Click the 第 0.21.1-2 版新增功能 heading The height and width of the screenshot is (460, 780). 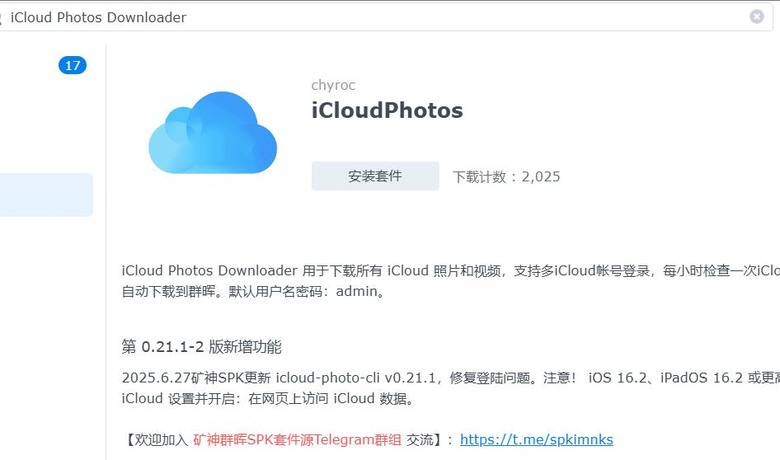point(201,347)
